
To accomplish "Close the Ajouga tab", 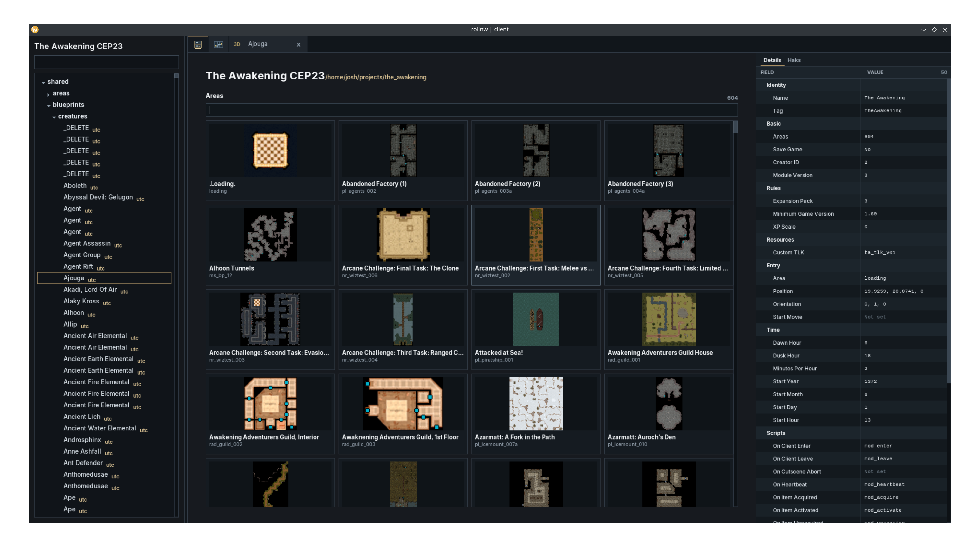I will click(298, 44).
